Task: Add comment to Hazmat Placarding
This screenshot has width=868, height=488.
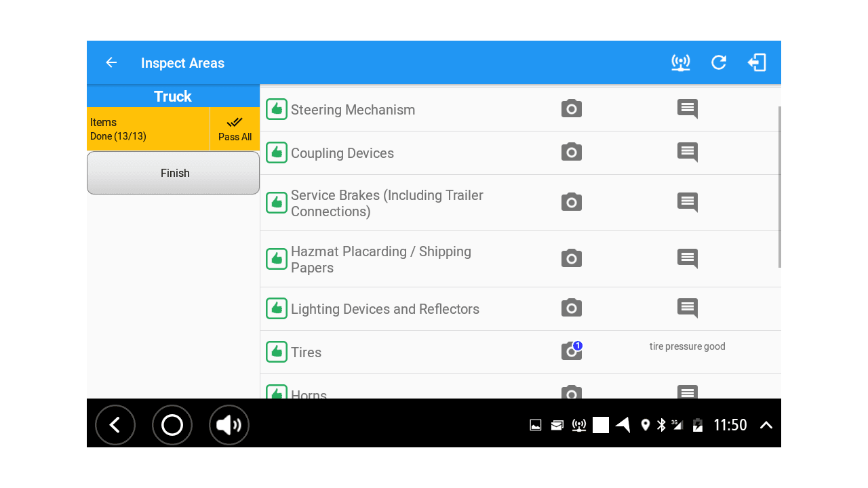Action: pyautogui.click(x=688, y=259)
